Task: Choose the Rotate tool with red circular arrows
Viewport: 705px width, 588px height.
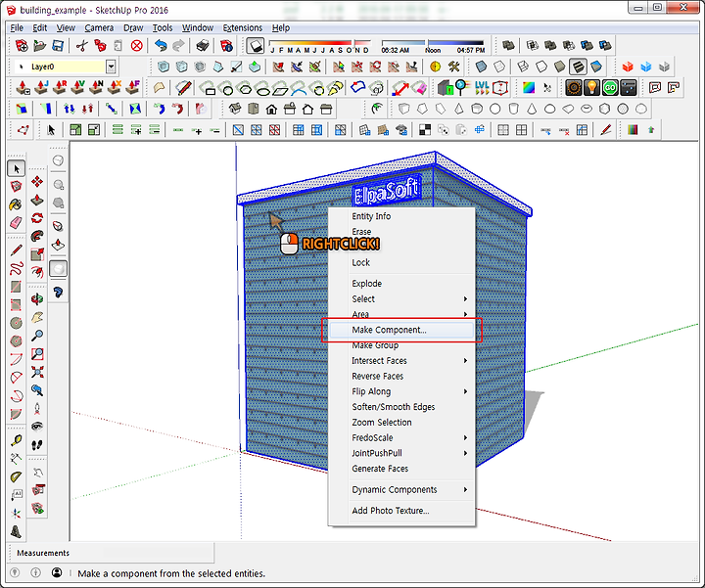Action: tap(37, 218)
